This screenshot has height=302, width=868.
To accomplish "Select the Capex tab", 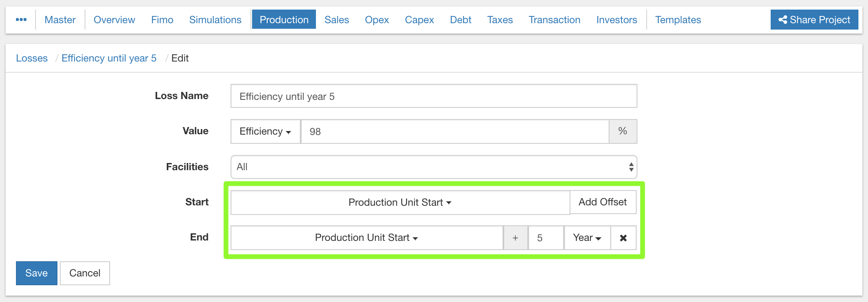I will click(x=419, y=20).
